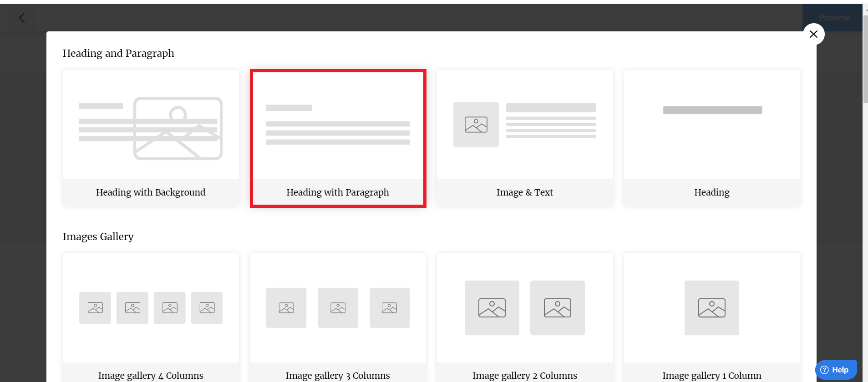Screen dimensions: 868x382
Task: Close the block picker dialog
Action: coord(813,34)
